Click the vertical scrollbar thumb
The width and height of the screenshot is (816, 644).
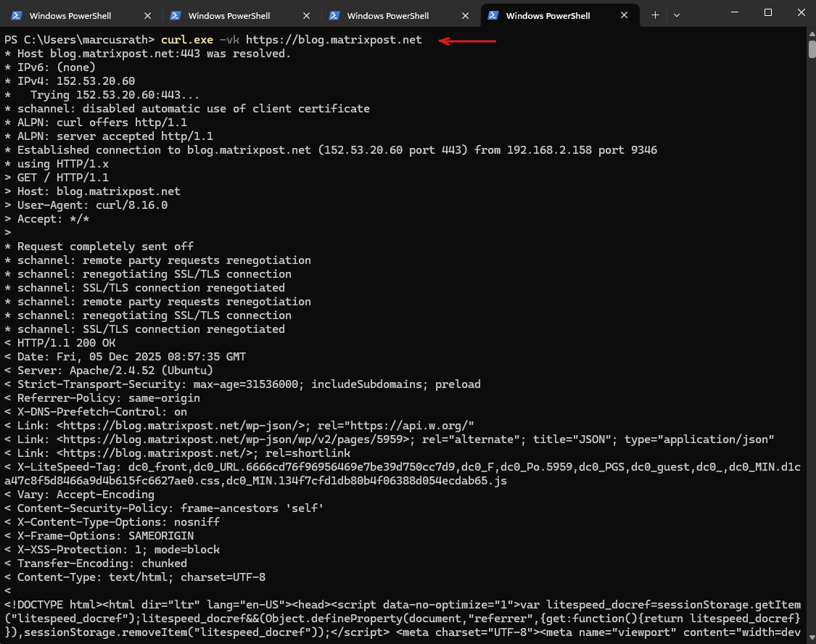(x=812, y=48)
